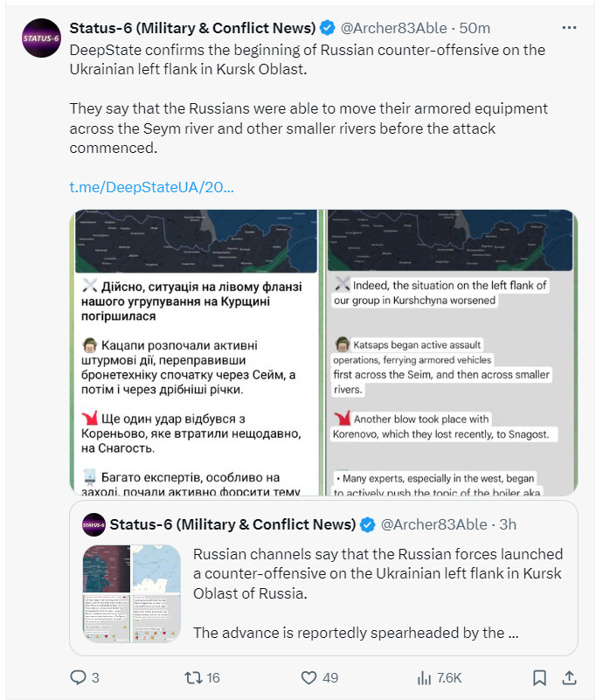
Task: Click the blue verified badge beside Status-6
Action: [328, 28]
